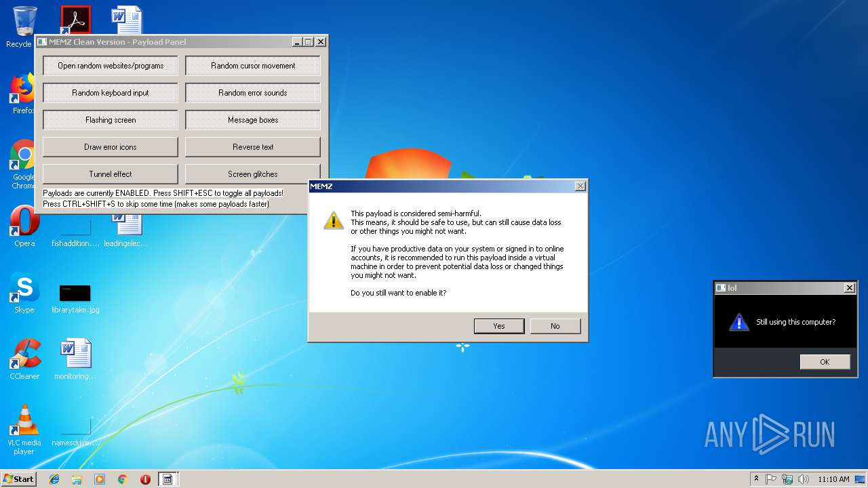Enable Reverse text payload
The image size is (868, 488).
pos(253,147)
